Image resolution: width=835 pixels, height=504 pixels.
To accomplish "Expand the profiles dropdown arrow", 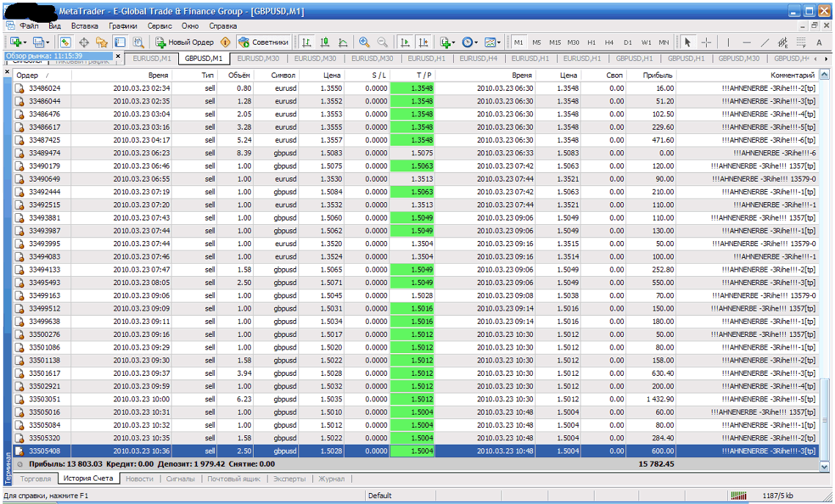I will [x=48, y=42].
